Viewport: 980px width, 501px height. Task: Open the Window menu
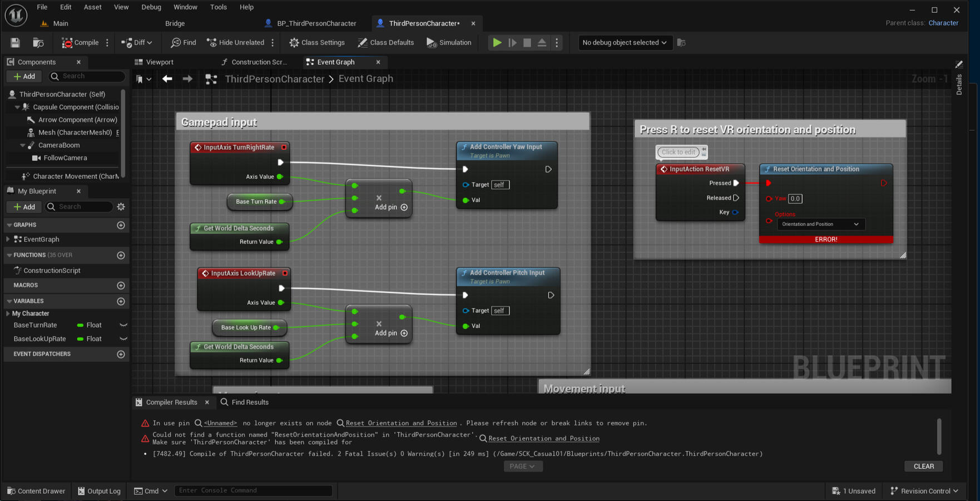[x=185, y=7]
